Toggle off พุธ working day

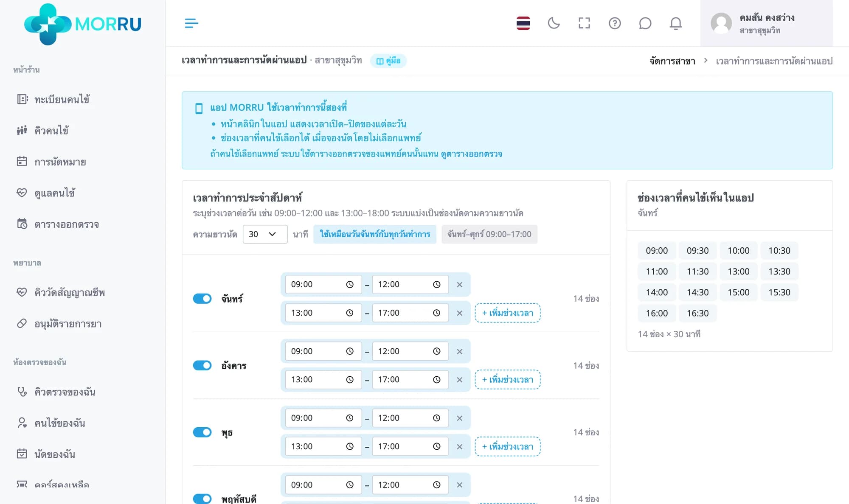(202, 432)
